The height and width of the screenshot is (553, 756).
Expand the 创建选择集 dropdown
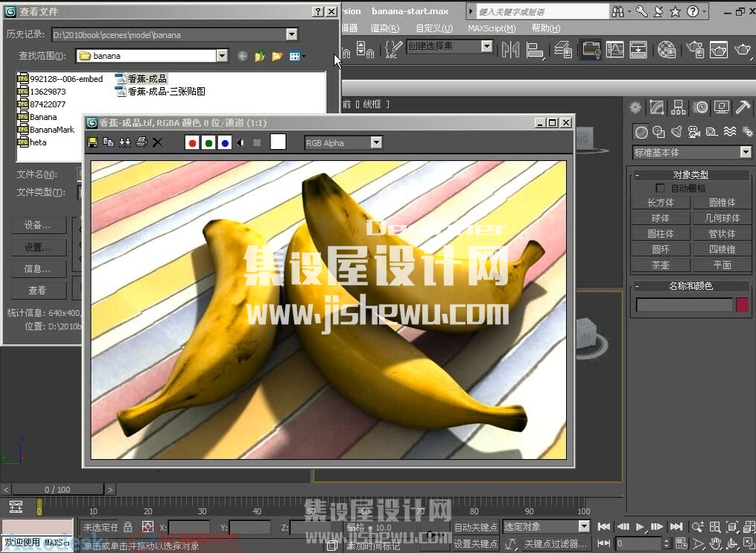coord(487,46)
